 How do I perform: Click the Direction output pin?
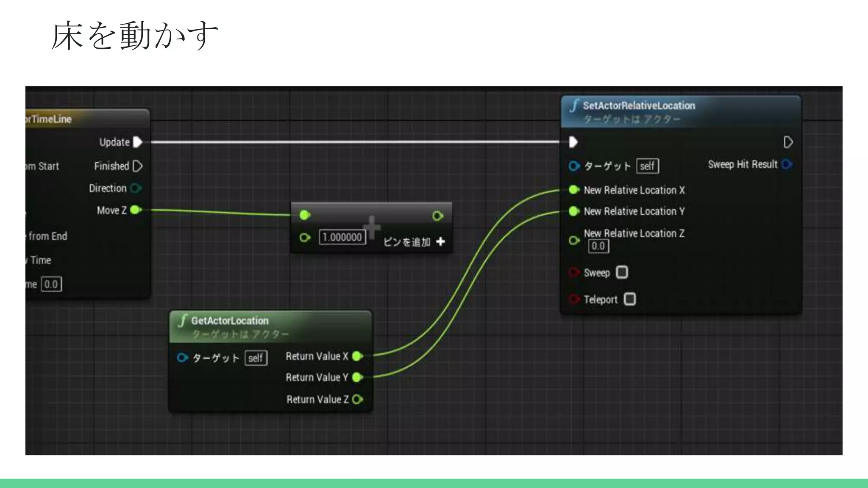point(136,188)
